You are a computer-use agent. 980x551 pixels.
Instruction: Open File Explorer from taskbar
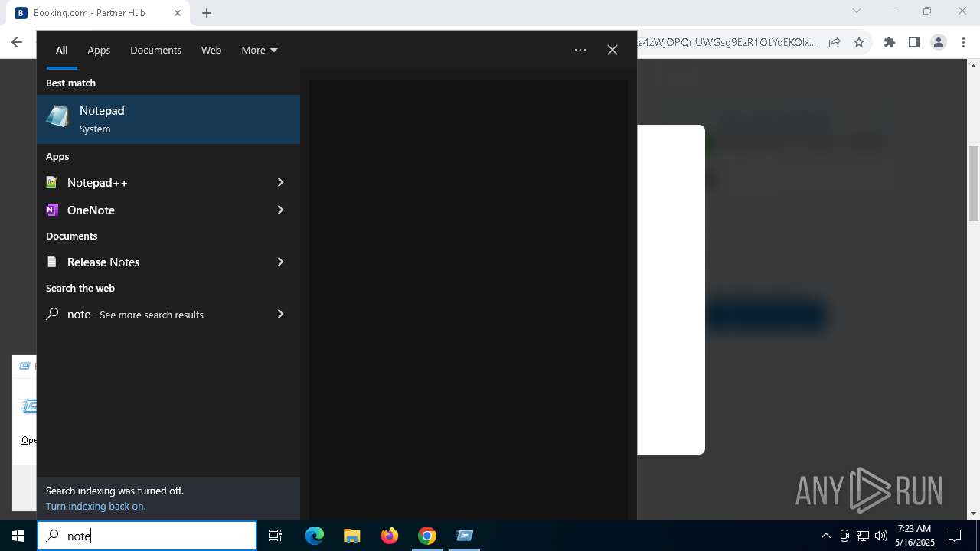click(352, 536)
